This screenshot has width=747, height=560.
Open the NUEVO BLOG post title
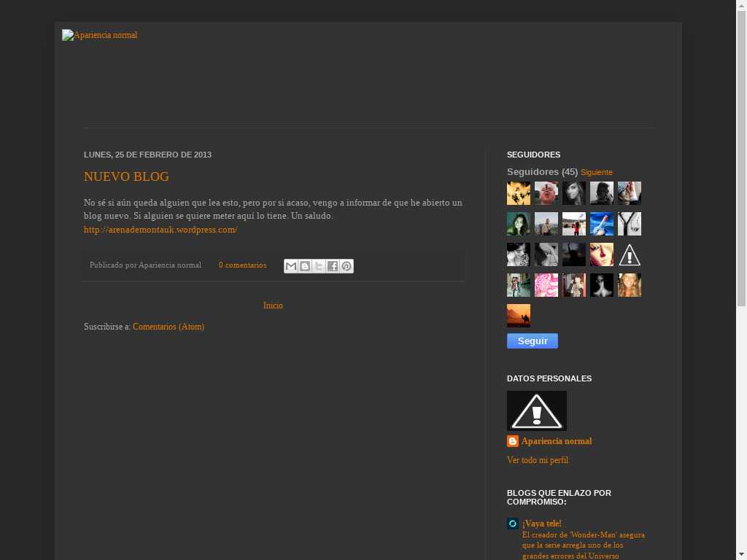[x=126, y=176]
